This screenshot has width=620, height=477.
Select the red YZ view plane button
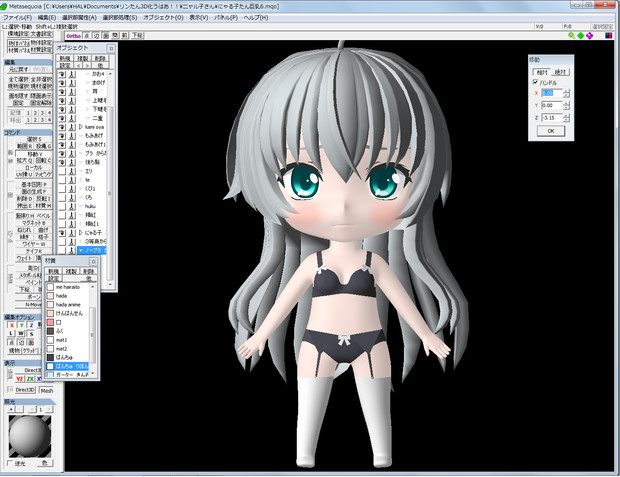pyautogui.click(x=20, y=379)
